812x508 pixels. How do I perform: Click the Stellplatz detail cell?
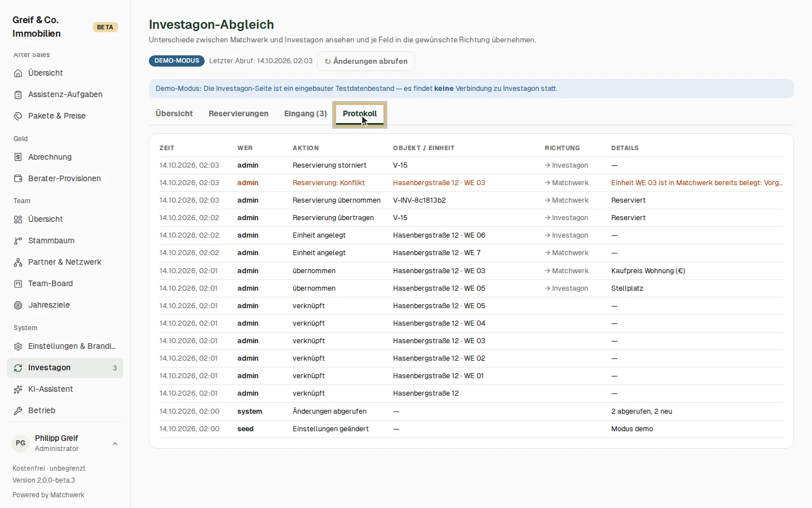click(627, 288)
